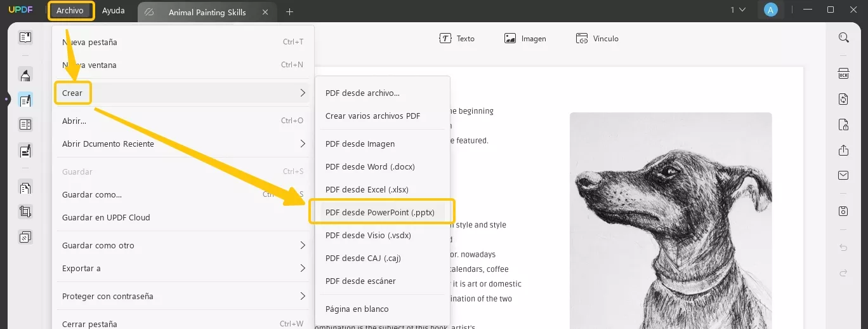
Task: Choose Guardar como... menu entry
Action: [x=183, y=194]
